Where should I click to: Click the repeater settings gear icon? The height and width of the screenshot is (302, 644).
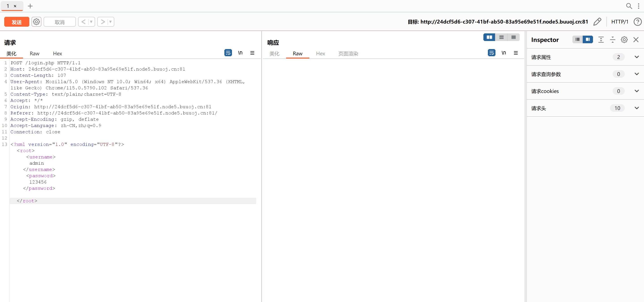pos(36,22)
